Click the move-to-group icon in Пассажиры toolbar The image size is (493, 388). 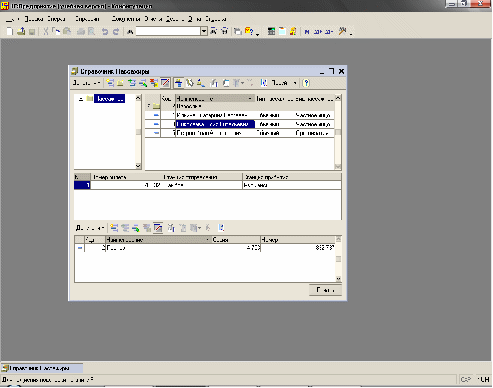click(190, 83)
